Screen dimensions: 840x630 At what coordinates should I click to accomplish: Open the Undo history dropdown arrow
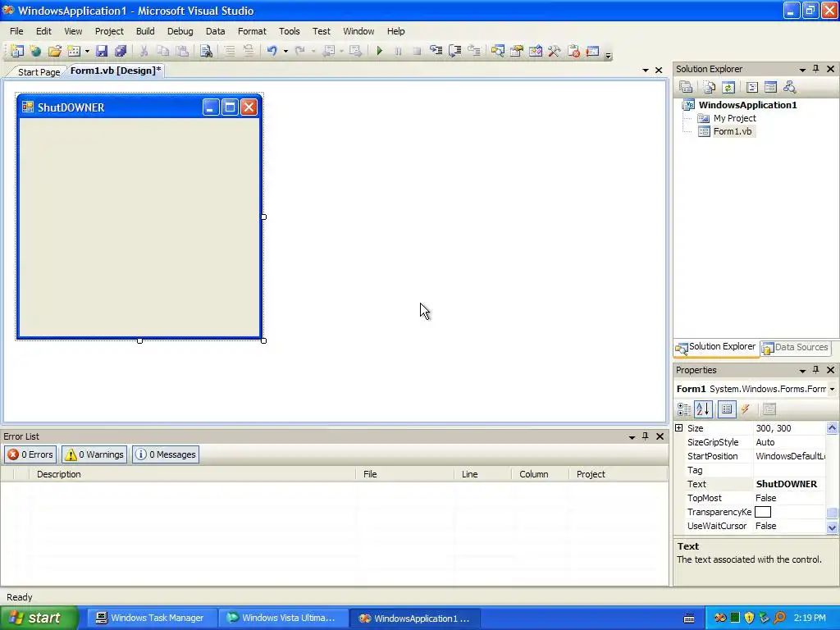point(285,51)
